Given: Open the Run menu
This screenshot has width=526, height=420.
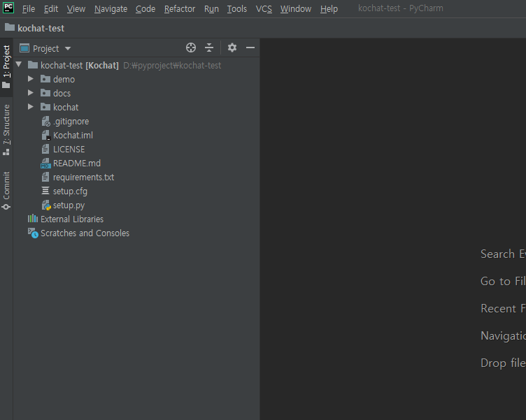Looking at the screenshot, I should coord(211,8).
